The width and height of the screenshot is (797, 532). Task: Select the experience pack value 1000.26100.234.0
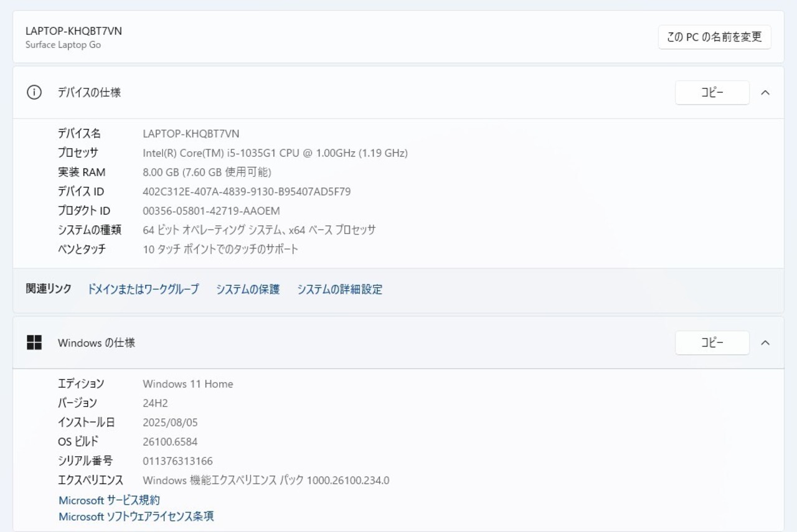tap(266, 480)
